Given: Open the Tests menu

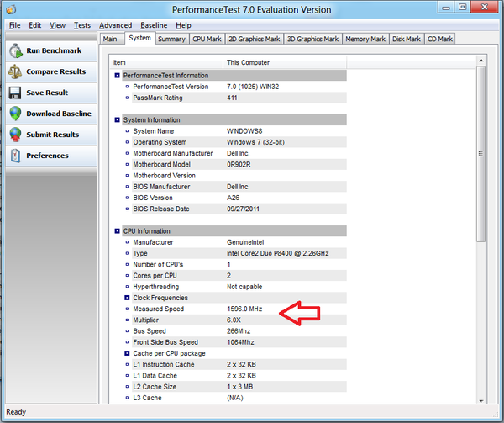Looking at the screenshot, I should [x=81, y=25].
